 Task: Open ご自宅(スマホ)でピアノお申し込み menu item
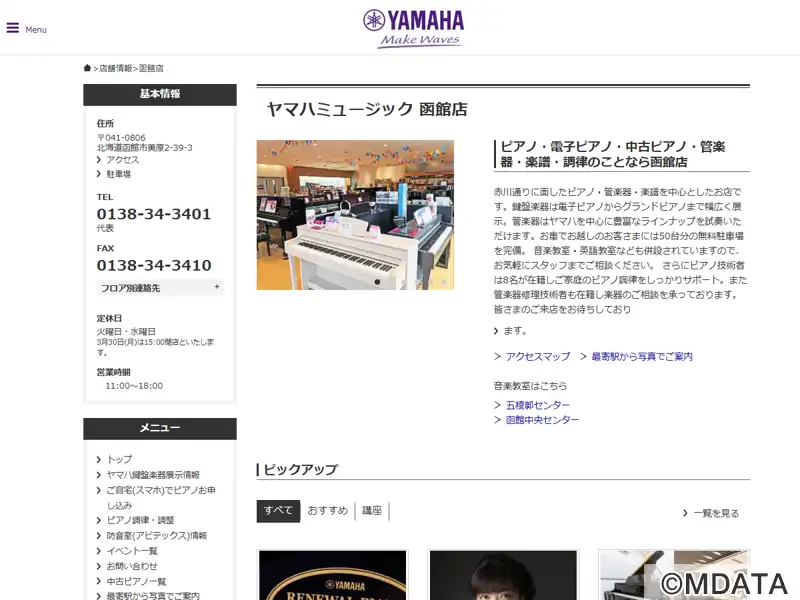(x=161, y=497)
